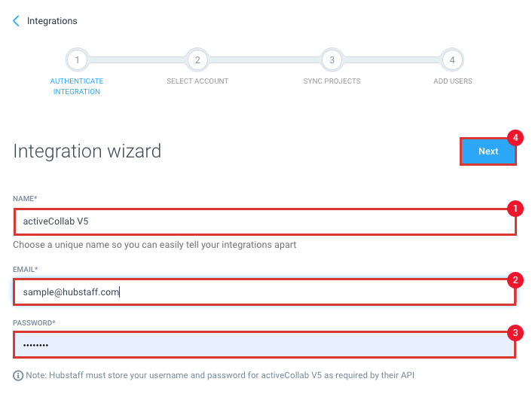Focus the Name field containing activeCollab V5

coord(265,221)
